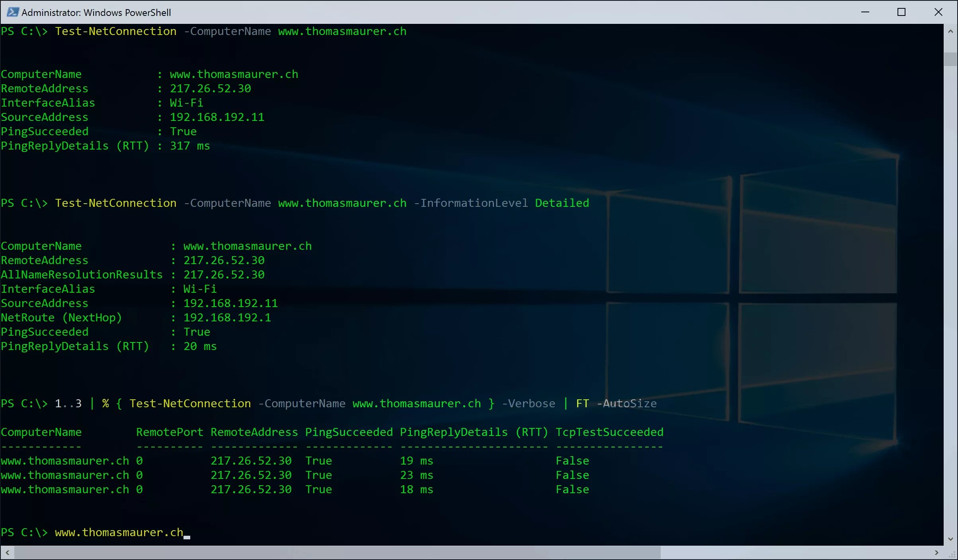Click the -InformationLevel Detailed parameter text
The height and width of the screenshot is (560, 958).
coord(501,203)
